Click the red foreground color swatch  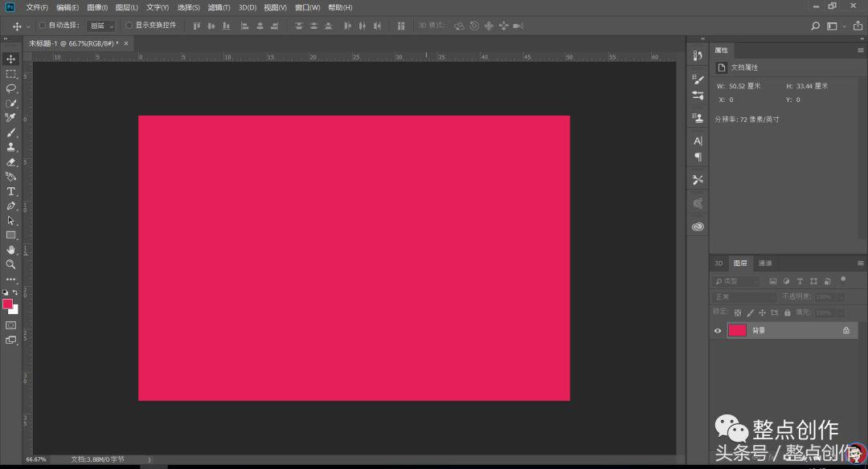click(7, 304)
